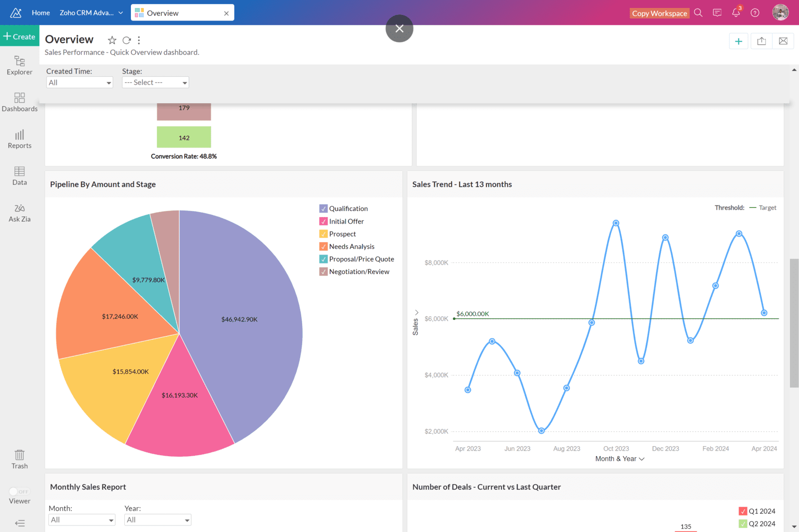Open Ask Zia assistant
The width and height of the screenshot is (799, 532).
pyautogui.click(x=19, y=213)
